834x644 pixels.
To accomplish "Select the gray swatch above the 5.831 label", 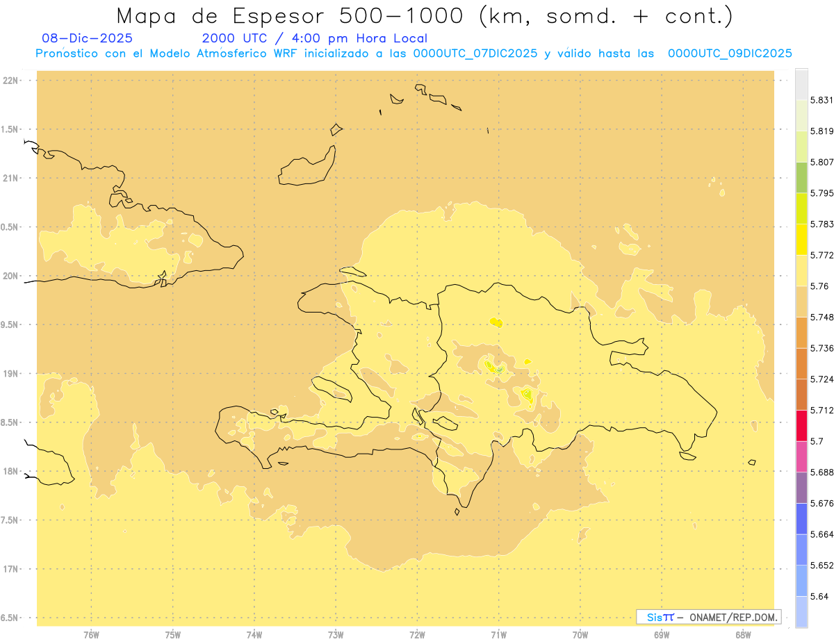I will coord(801,85).
